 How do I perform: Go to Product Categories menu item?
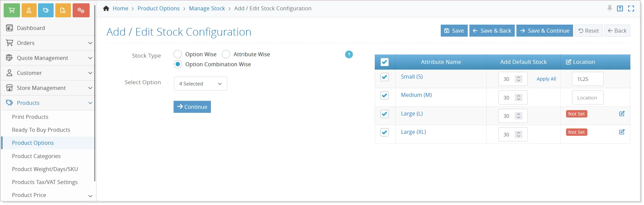coord(36,156)
